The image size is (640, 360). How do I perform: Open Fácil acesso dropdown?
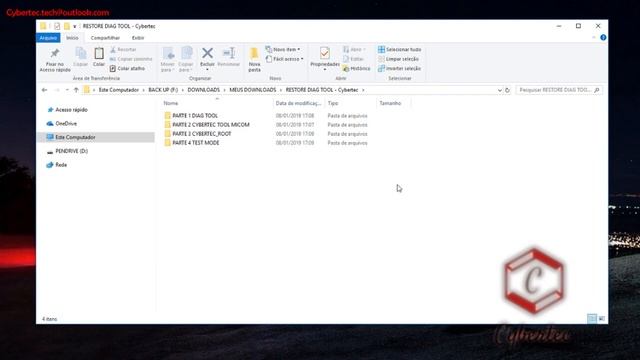(284, 59)
